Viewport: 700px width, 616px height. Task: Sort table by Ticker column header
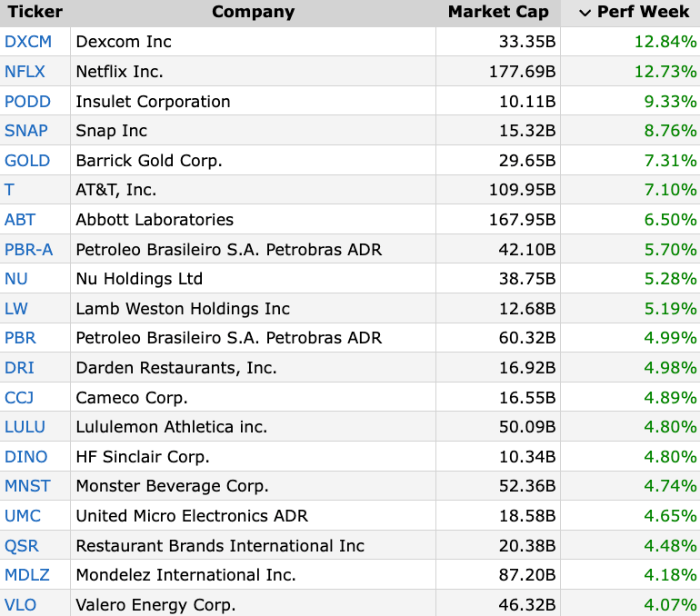click(35, 12)
